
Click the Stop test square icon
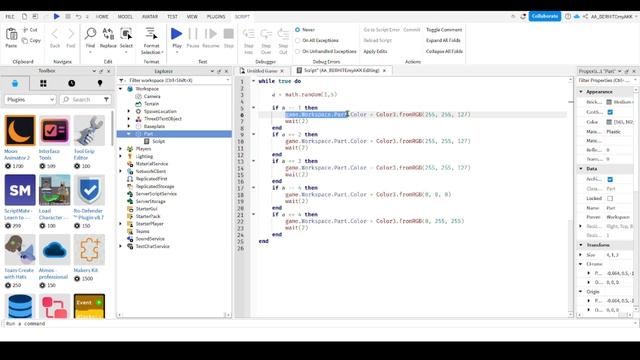[x=229, y=34]
